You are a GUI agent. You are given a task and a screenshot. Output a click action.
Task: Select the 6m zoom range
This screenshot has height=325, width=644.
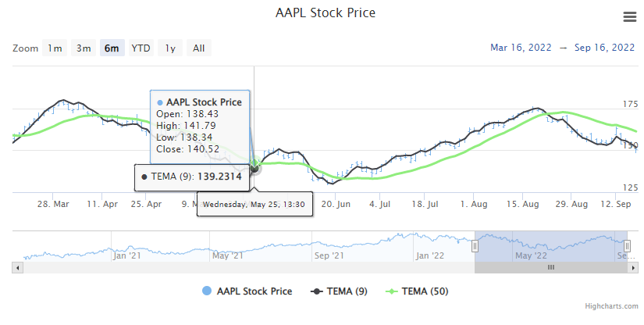[112, 48]
